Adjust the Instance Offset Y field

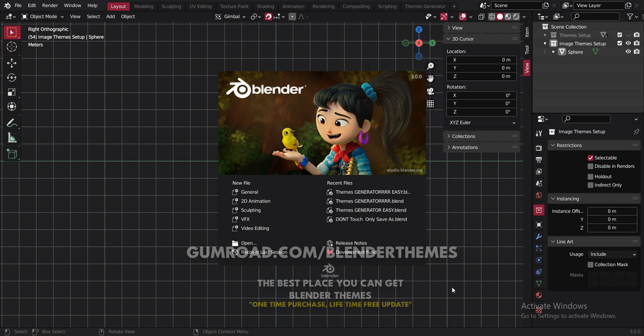[612, 219]
